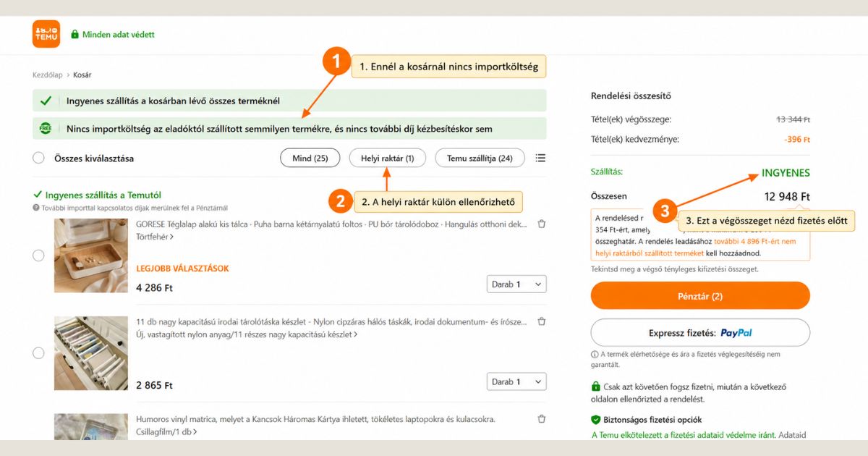Click the green FREE badge icon
868x456 pixels.
[x=46, y=129]
